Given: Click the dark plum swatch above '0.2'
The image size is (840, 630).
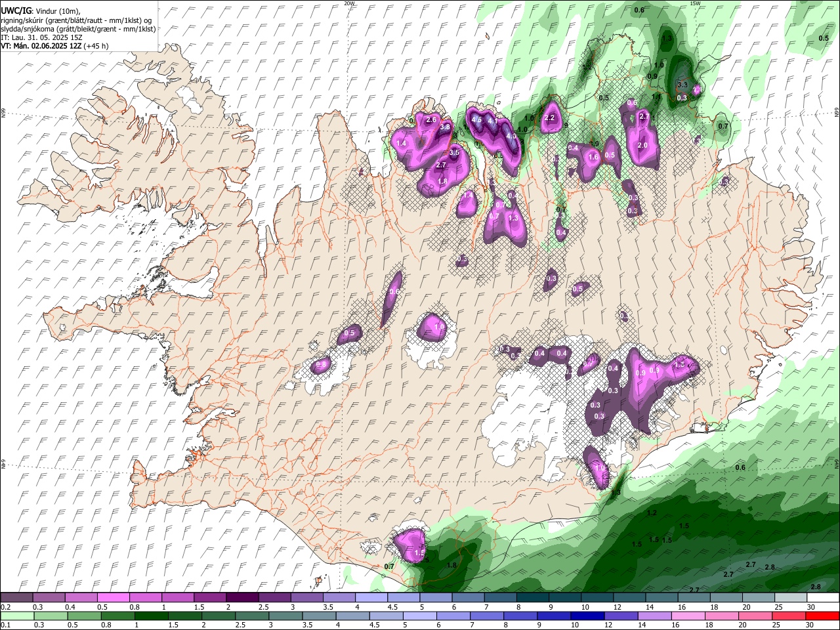Looking at the screenshot, I should point(16,598).
